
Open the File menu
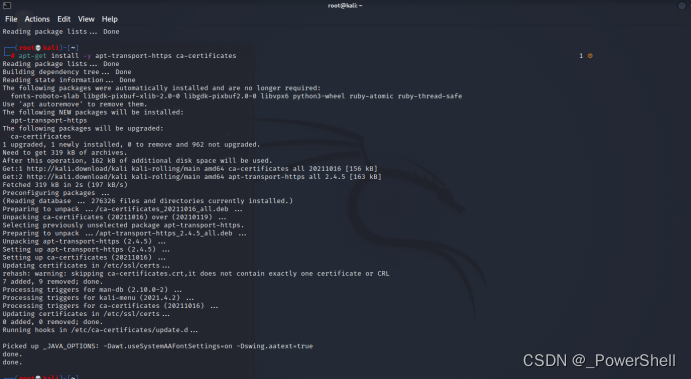point(11,19)
